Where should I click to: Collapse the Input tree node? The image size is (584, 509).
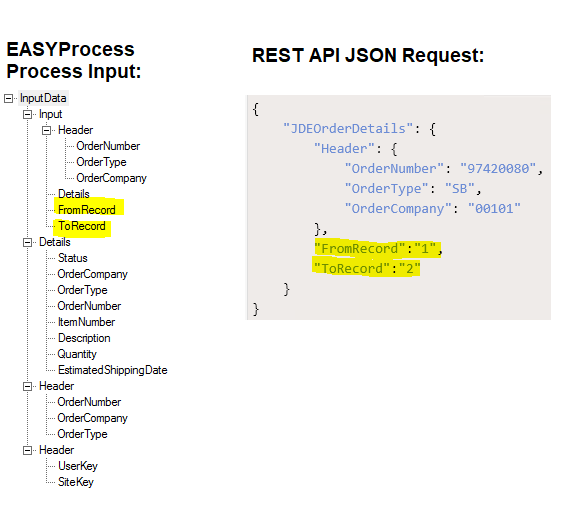tap(27, 114)
